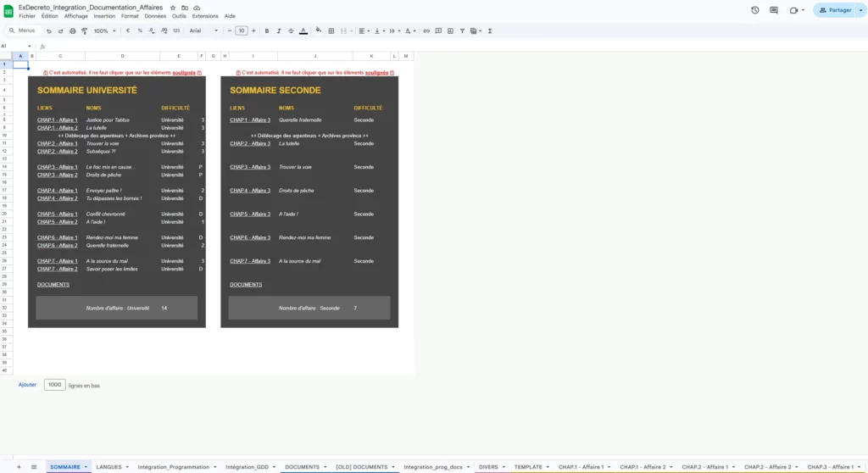868x473 pixels.
Task: Search the Menus search box
Action: point(22,31)
